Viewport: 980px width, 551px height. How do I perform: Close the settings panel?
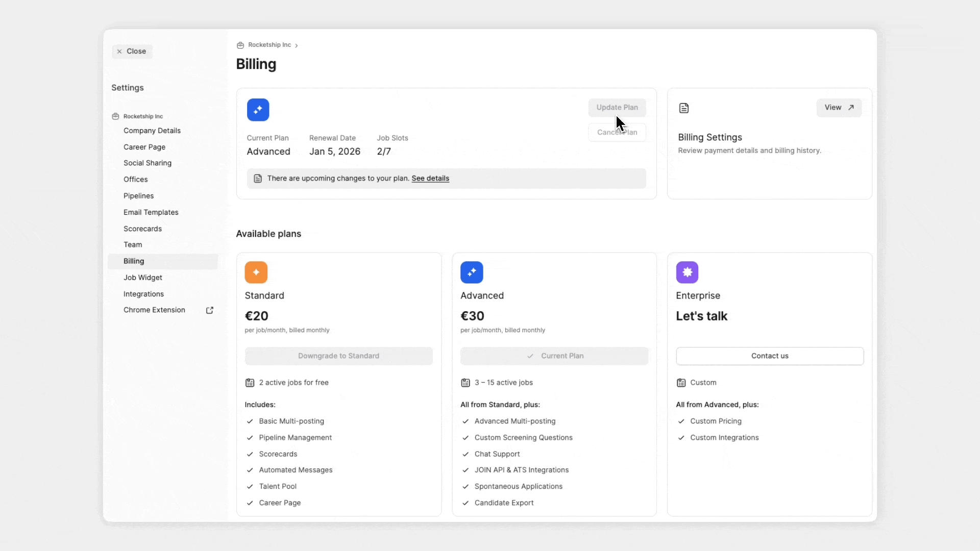(x=132, y=52)
